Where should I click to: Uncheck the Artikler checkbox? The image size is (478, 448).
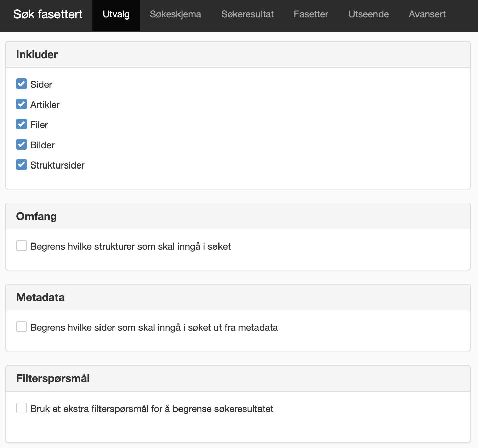(22, 104)
